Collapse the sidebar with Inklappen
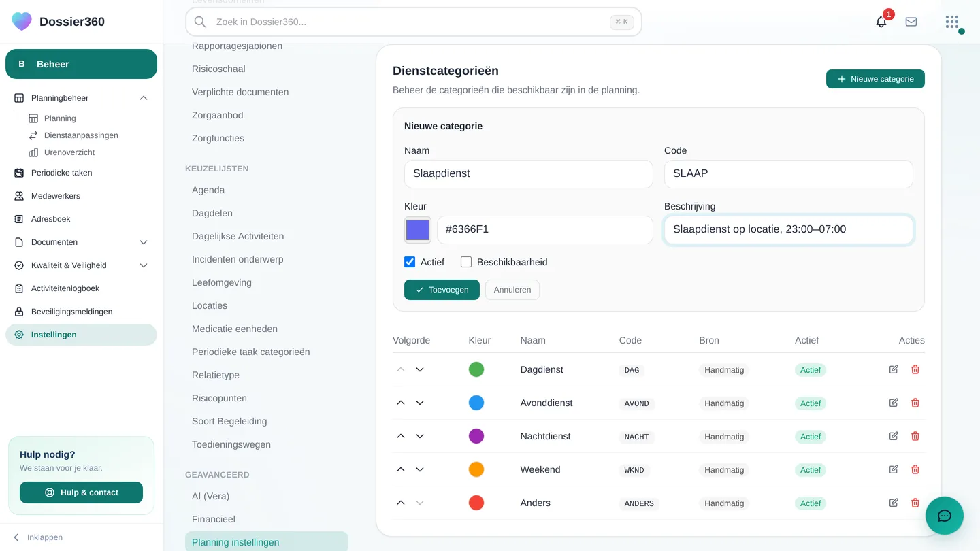This screenshot has width=980, height=551. click(x=38, y=537)
